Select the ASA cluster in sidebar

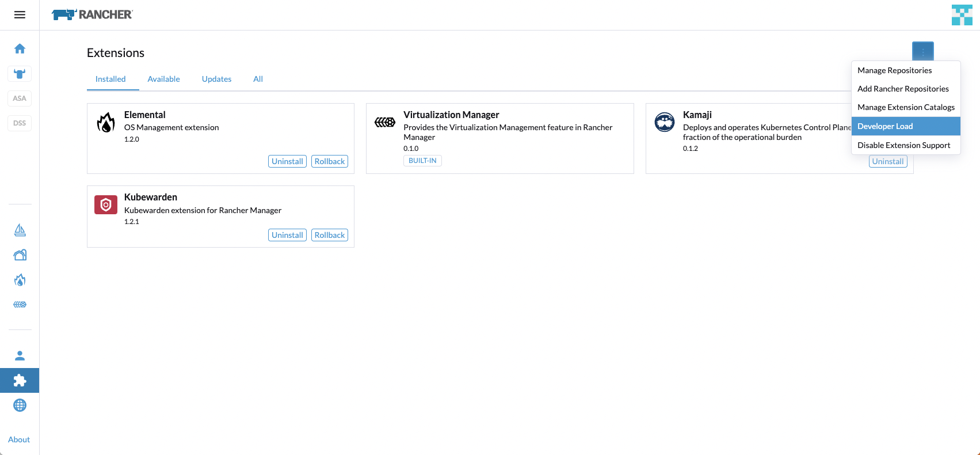tap(20, 98)
